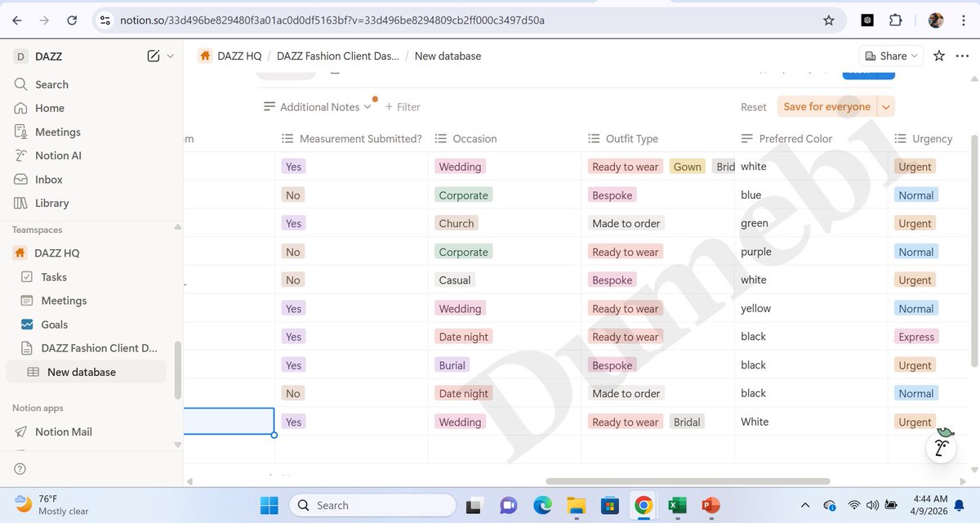Open Measurement Submitted? column header

351,139
